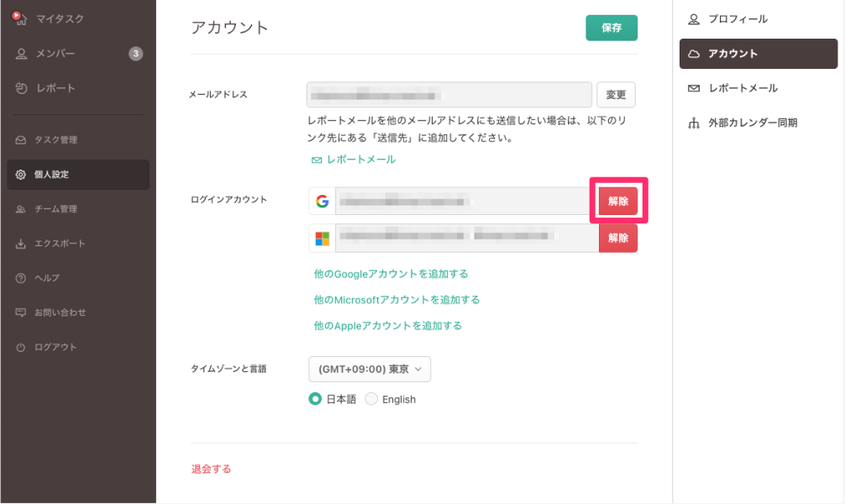Select the 日本語 language radio button
This screenshot has height=504, width=845.
coord(316,399)
